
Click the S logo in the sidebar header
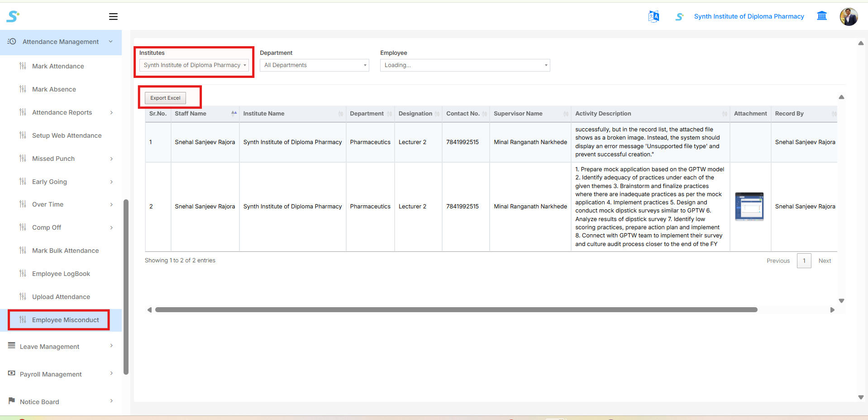pyautogui.click(x=13, y=16)
